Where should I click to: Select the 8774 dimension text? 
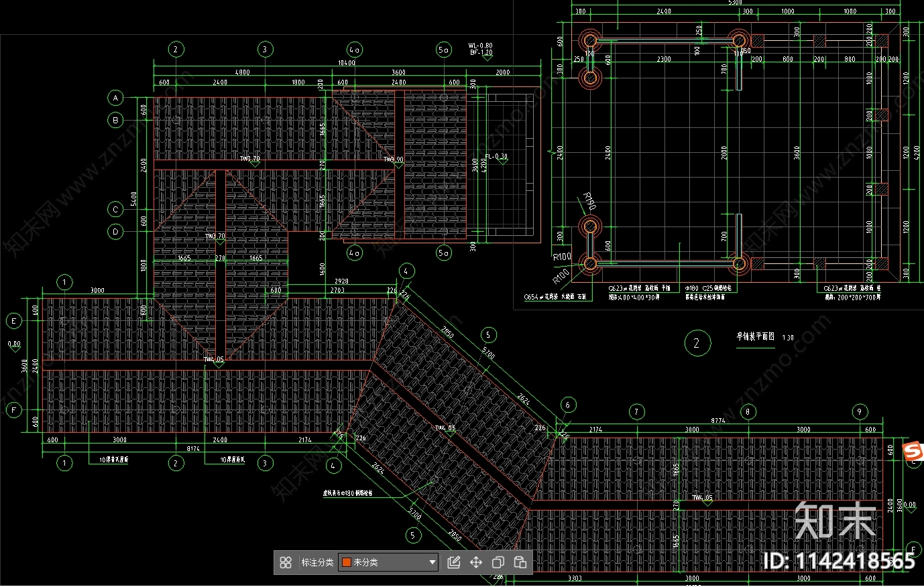(x=718, y=421)
